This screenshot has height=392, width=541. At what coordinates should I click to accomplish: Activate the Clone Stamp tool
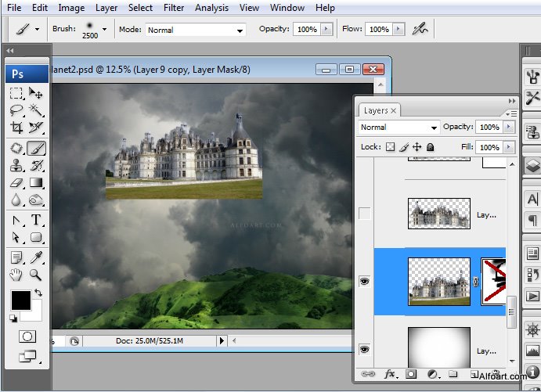point(16,165)
